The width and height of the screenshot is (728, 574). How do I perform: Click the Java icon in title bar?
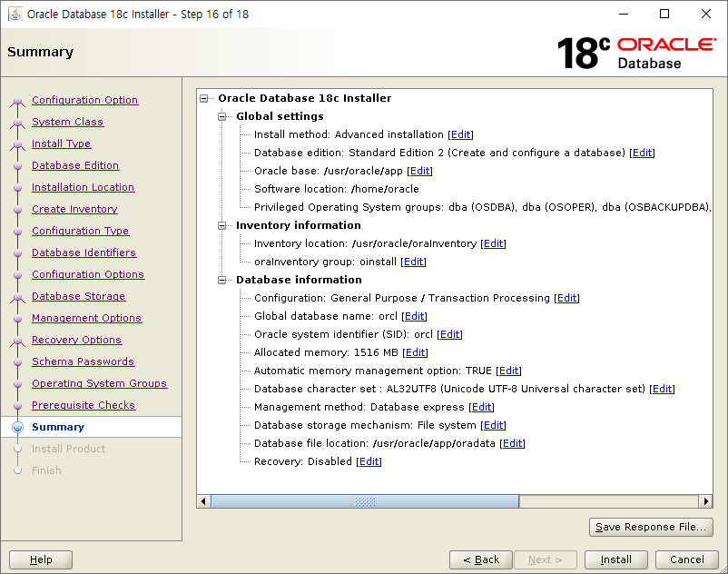(x=15, y=14)
